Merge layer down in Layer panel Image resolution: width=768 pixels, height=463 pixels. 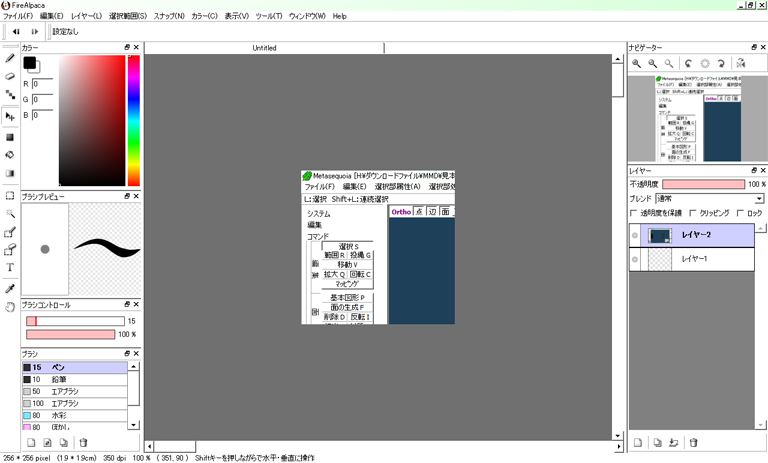(x=673, y=442)
